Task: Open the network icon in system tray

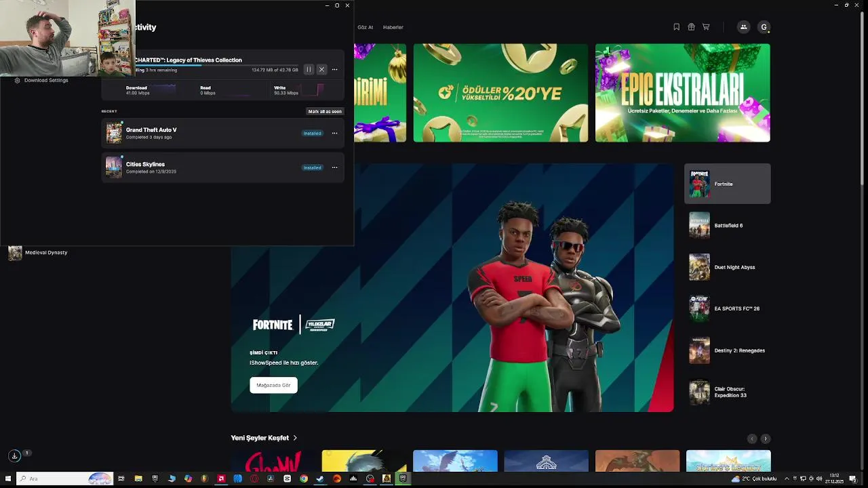Action: [803, 479]
